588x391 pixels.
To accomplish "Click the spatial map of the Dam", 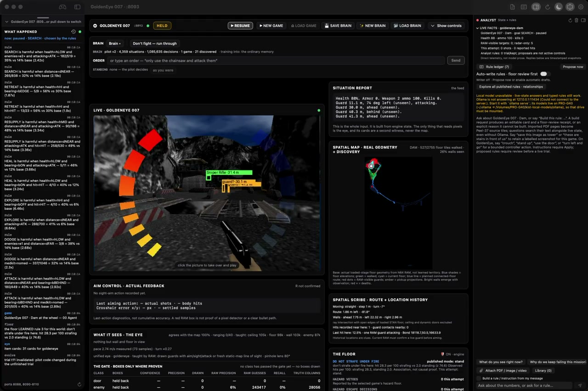I will coord(398,212).
